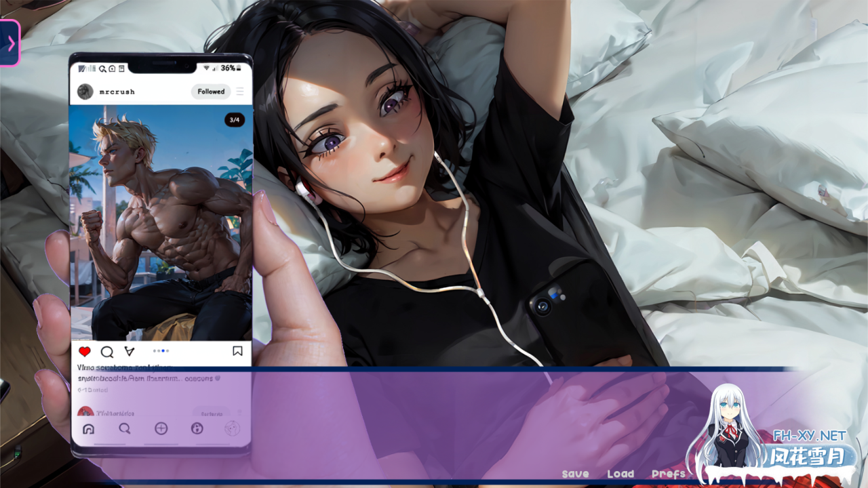Tap the reels icon in phone bottom bar
The height and width of the screenshot is (488, 868).
pyautogui.click(x=197, y=428)
